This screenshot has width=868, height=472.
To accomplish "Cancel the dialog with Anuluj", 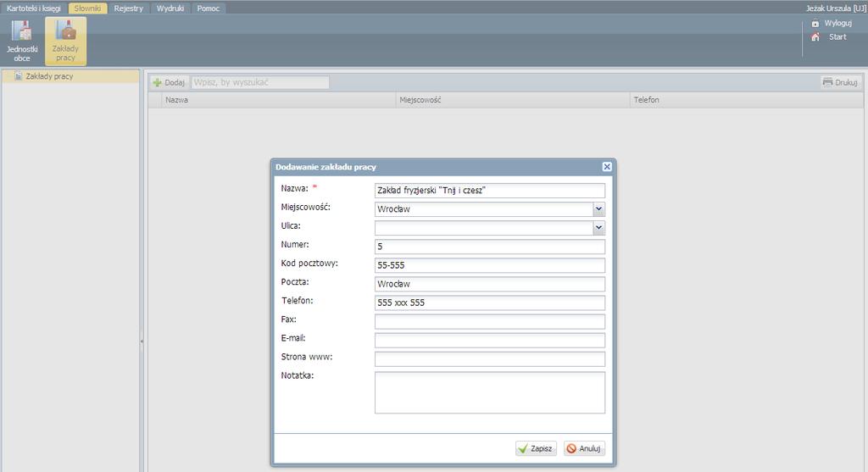I will [x=584, y=448].
